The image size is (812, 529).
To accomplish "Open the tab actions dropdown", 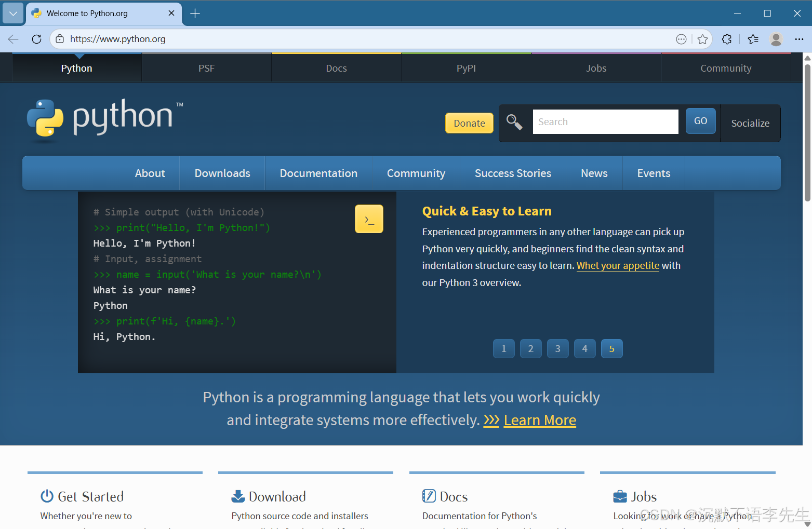I will pyautogui.click(x=13, y=13).
